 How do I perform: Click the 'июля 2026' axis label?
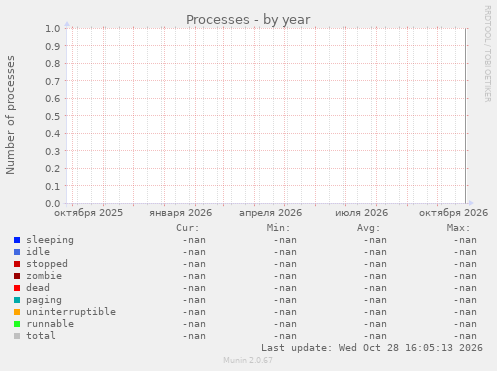(362, 213)
